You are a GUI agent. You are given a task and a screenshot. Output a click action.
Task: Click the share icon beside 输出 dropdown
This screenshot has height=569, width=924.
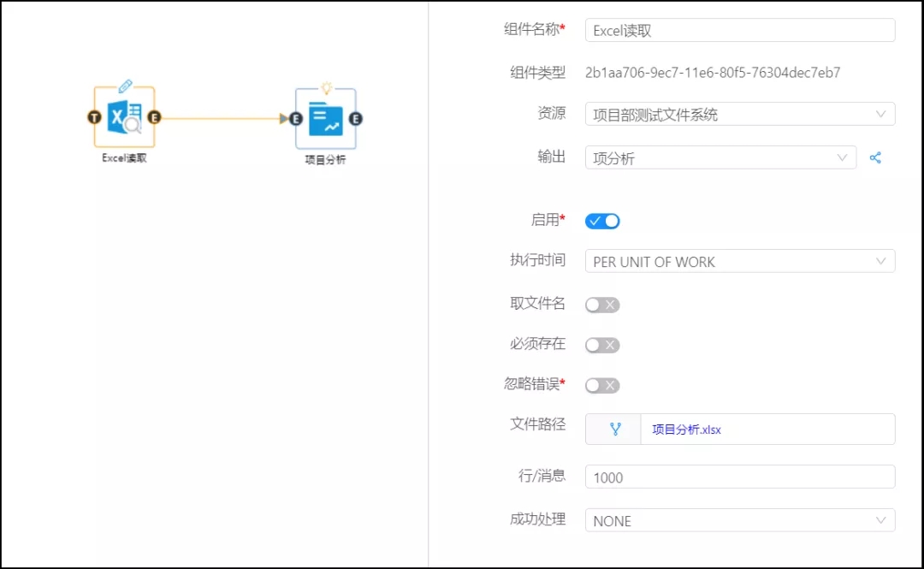[x=875, y=158]
